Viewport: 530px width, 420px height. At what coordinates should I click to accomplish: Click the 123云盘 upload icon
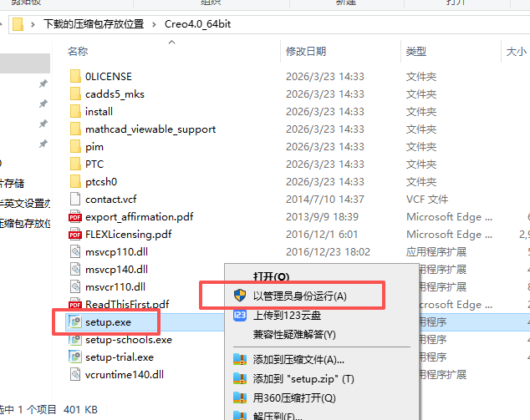coord(240,316)
